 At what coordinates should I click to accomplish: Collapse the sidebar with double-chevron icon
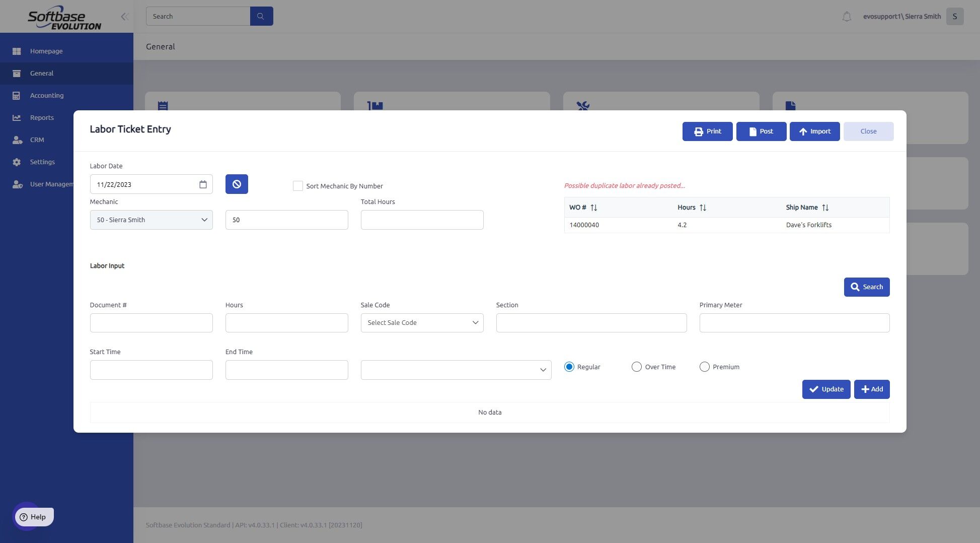pos(124,17)
